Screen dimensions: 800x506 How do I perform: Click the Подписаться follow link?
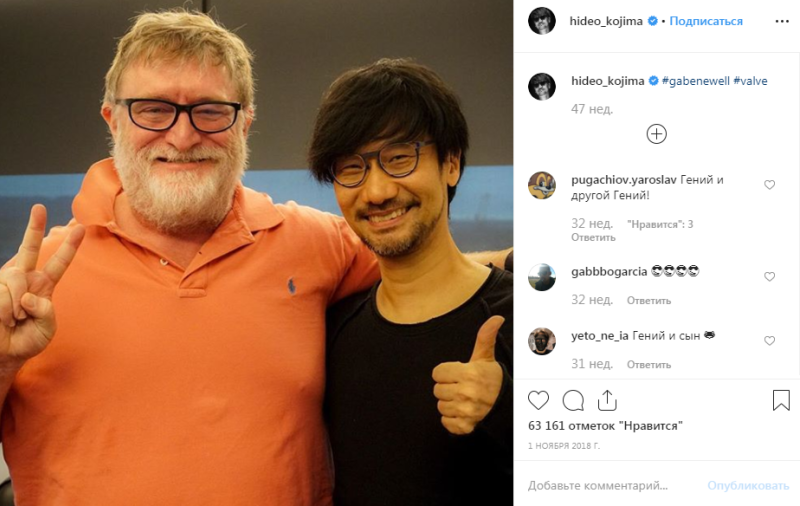click(x=706, y=21)
